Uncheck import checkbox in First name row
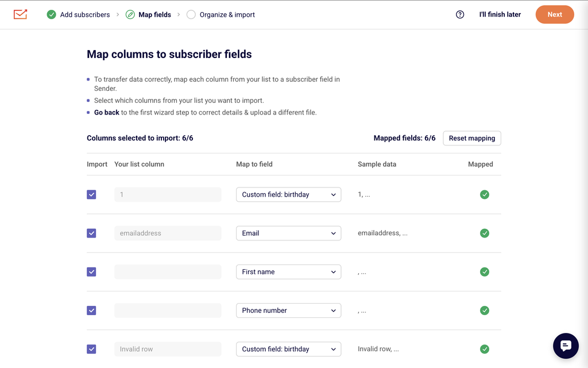The height and width of the screenshot is (368, 588). 91,272
